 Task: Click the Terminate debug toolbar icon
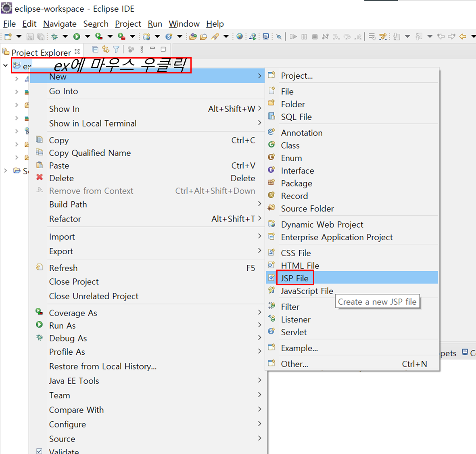315,37
